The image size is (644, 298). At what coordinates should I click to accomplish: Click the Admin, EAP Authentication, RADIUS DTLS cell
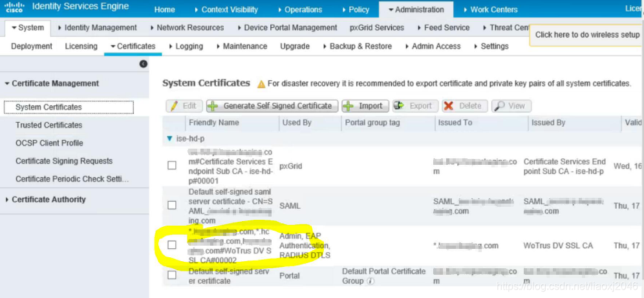(305, 246)
